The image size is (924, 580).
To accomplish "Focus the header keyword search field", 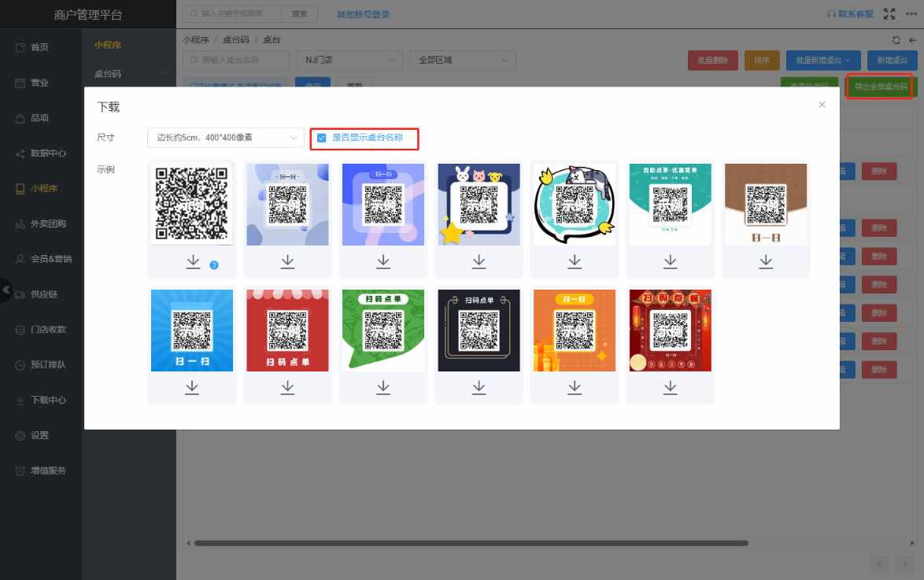I will pos(233,13).
